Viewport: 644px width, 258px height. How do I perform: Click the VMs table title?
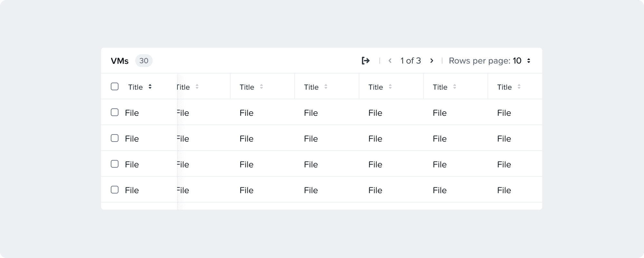119,61
